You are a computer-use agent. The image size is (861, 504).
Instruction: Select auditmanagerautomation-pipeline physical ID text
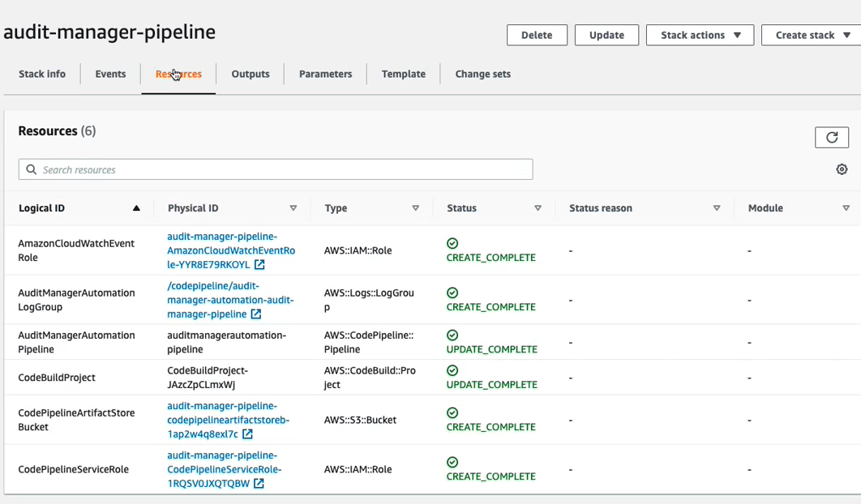click(227, 342)
